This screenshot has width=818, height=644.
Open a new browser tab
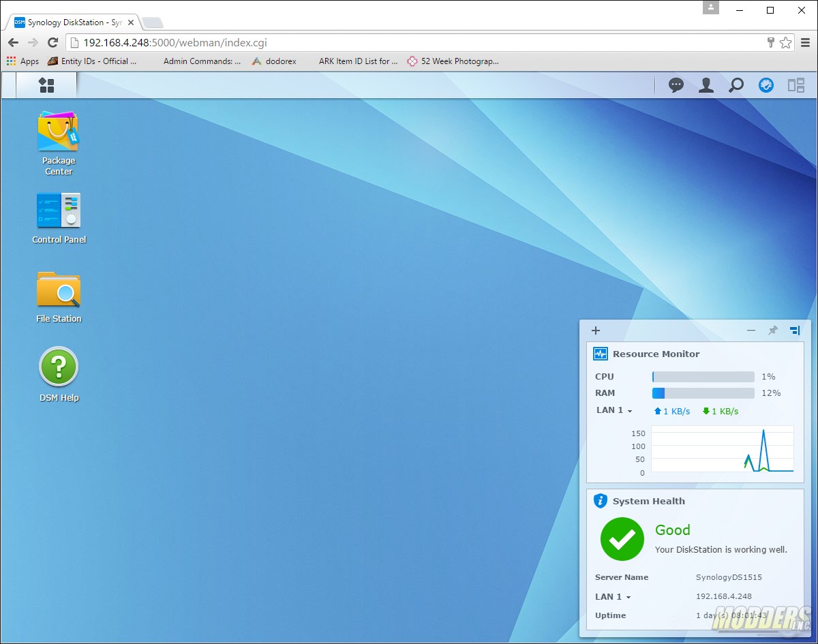tap(152, 23)
